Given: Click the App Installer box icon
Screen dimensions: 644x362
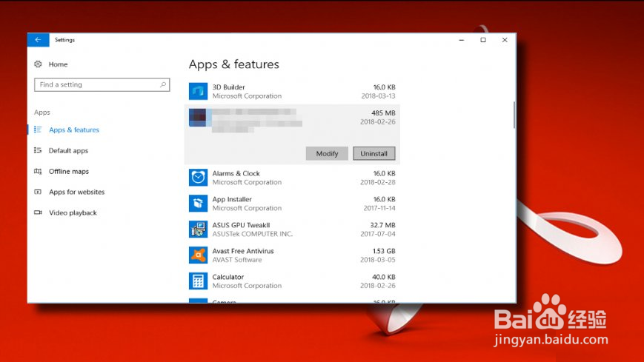Looking at the screenshot, I should coord(198,203).
